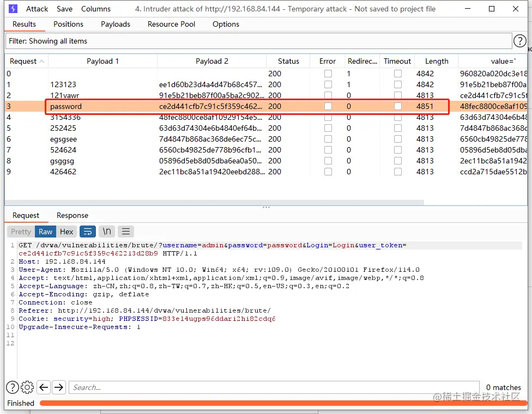The width and height of the screenshot is (532, 414).
Task: Open search help question mark icon
Action: (13, 387)
